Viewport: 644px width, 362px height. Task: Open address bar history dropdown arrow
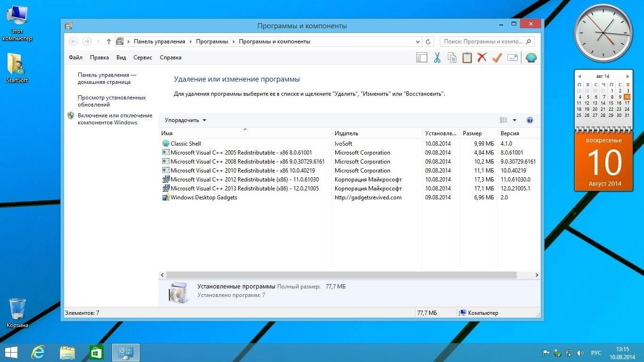(x=418, y=41)
